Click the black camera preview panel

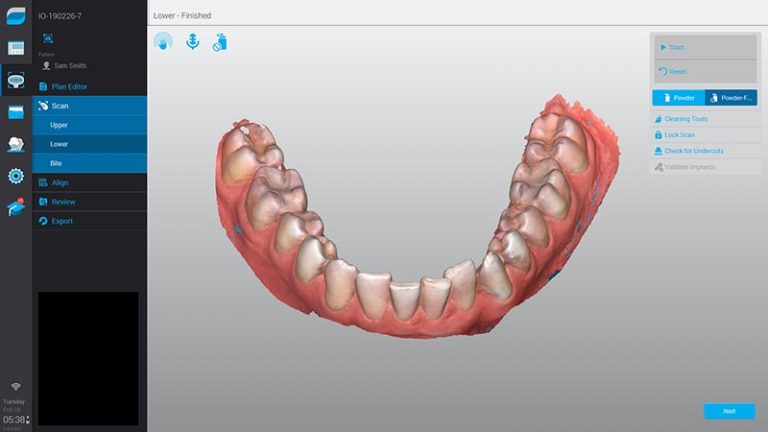[88, 357]
